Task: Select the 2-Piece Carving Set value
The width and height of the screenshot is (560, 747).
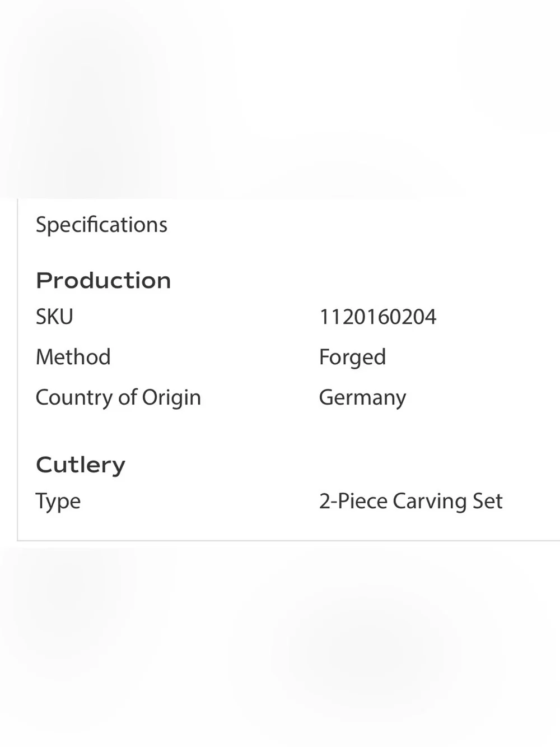Action: (x=411, y=501)
